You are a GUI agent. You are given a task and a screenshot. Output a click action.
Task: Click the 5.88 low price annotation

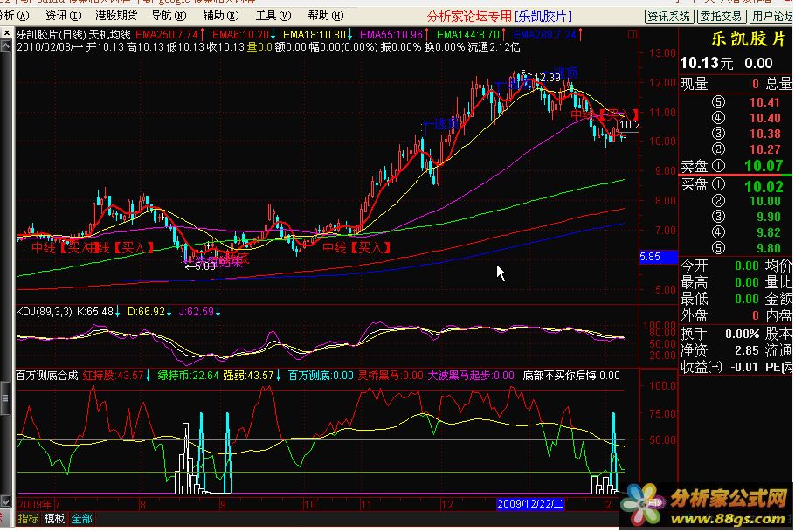[204, 266]
